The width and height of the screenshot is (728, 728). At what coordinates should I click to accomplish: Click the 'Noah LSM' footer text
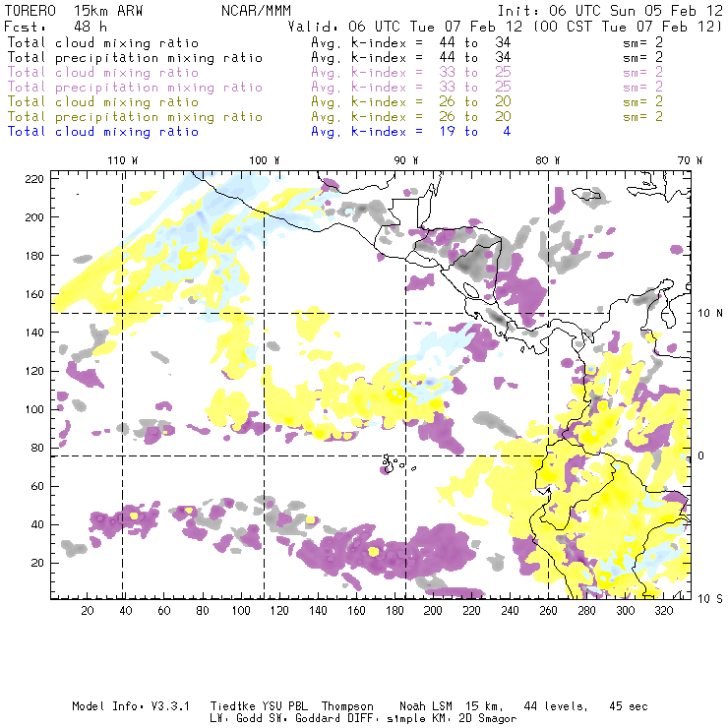[x=426, y=706]
